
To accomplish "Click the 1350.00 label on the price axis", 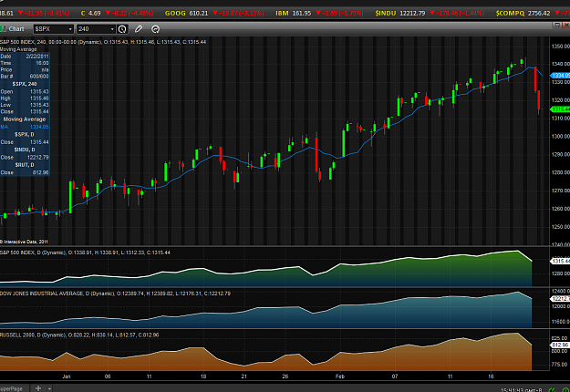I will pos(561,46).
